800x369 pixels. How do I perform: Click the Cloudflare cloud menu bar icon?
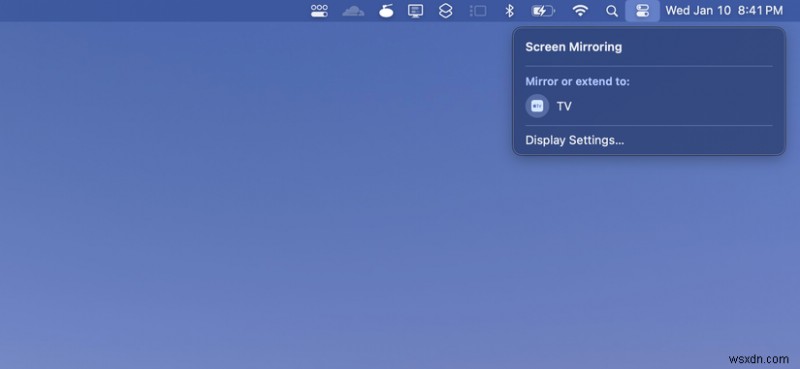click(353, 11)
